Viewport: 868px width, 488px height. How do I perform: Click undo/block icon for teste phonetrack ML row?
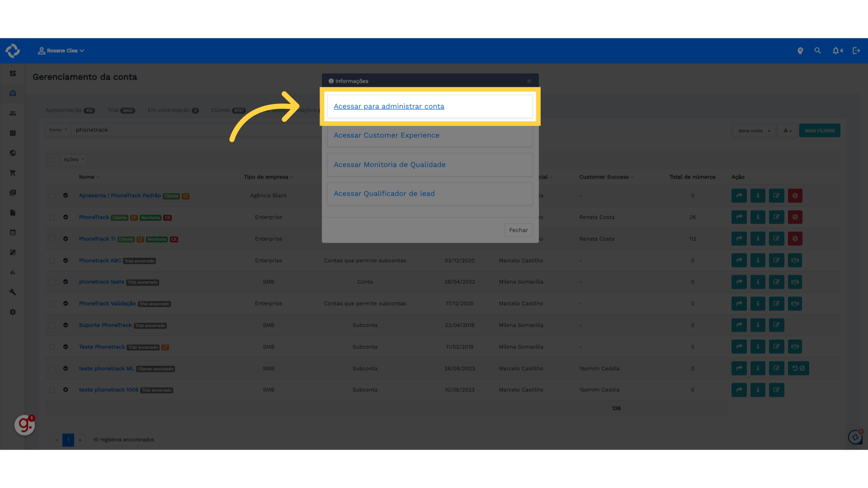[x=798, y=368]
